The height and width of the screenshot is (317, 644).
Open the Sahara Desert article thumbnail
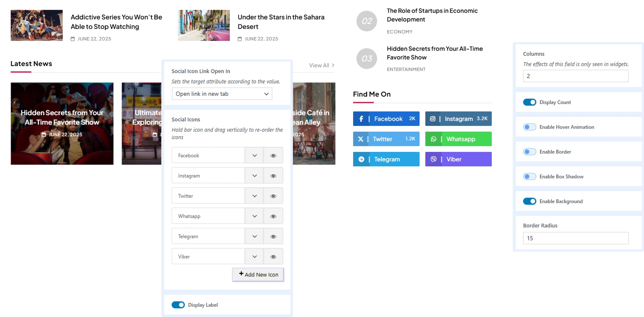tap(204, 26)
